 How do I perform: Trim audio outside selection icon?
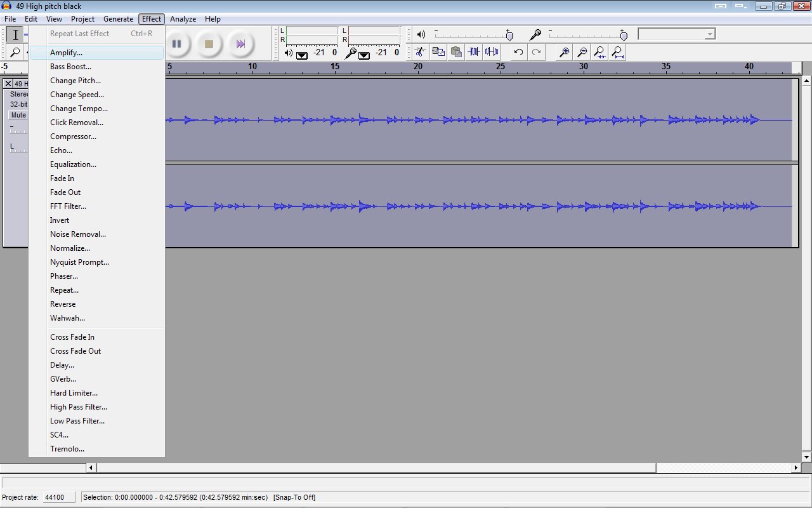pyautogui.click(x=473, y=52)
